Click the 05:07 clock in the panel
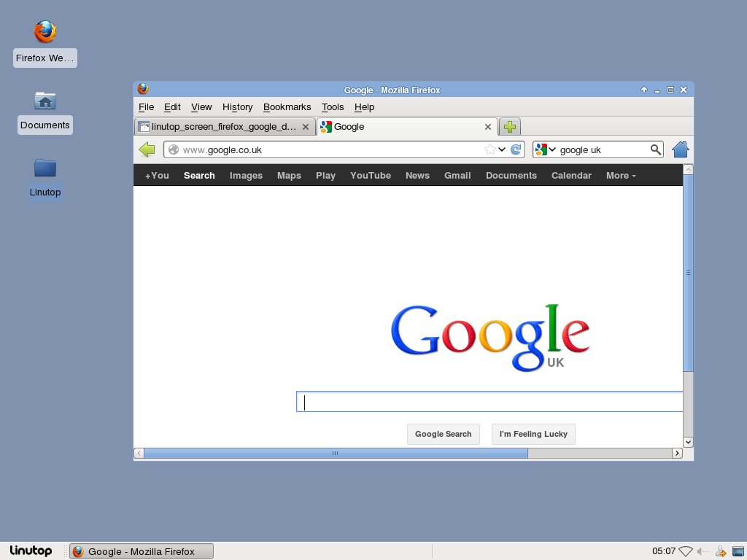Viewport: 747px width, 560px height. tap(664, 551)
